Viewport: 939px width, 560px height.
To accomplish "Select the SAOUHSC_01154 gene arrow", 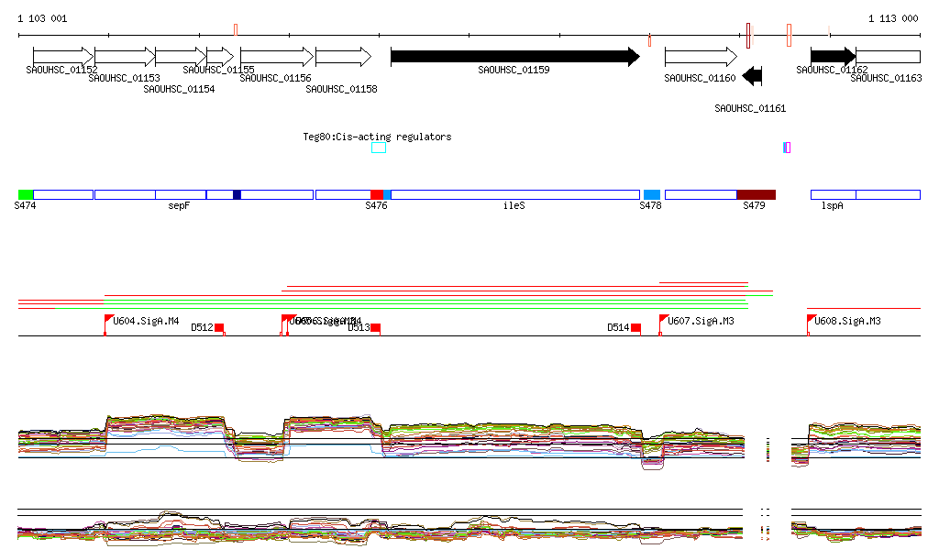I will click(x=181, y=57).
